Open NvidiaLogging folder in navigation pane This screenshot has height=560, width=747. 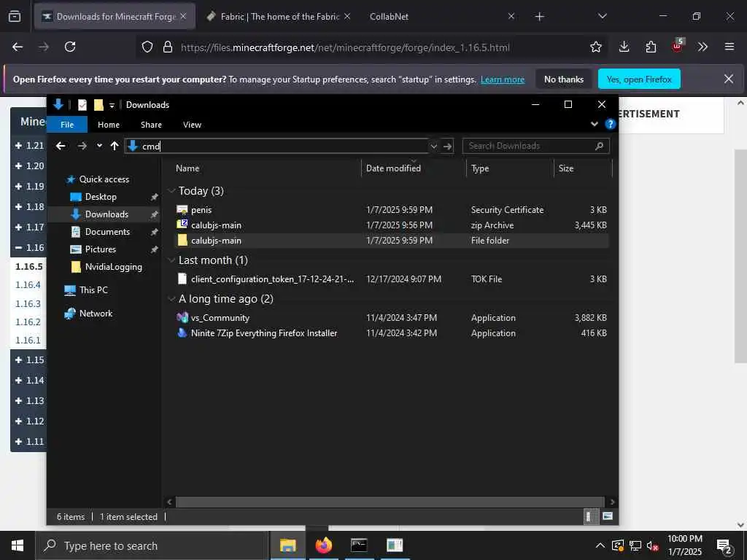click(113, 267)
